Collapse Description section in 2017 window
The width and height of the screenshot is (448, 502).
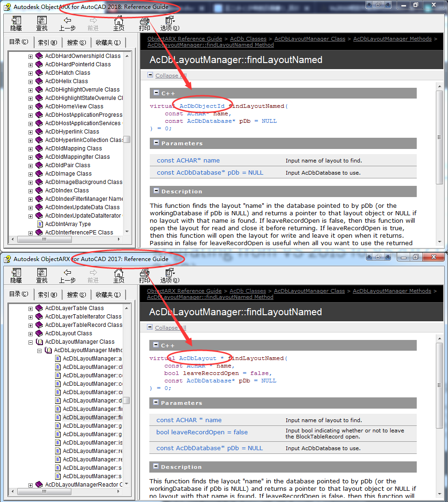coord(156,466)
